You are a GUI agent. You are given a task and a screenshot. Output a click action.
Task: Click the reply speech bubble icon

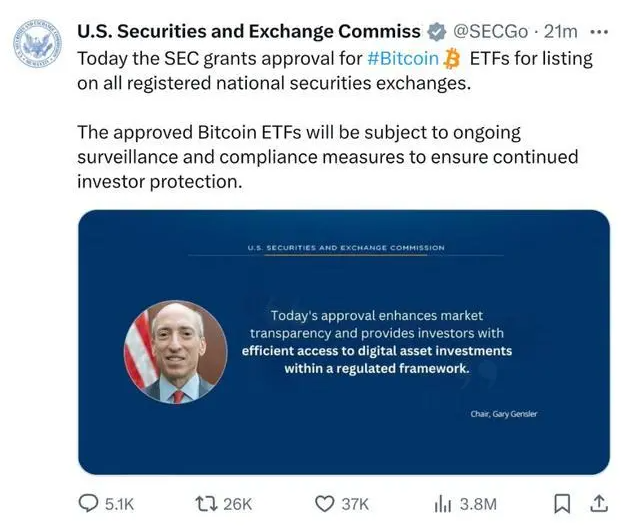coord(89,503)
